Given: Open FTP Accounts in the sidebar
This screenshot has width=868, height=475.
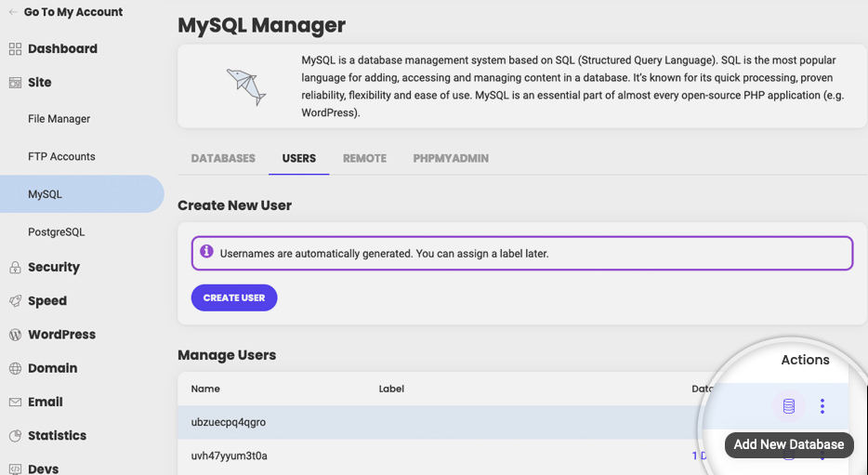Looking at the screenshot, I should coord(61,157).
